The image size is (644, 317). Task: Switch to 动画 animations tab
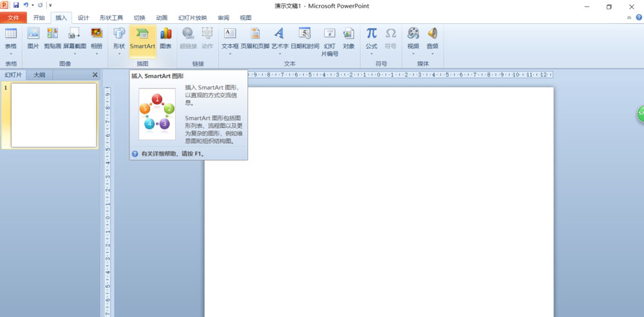[162, 17]
